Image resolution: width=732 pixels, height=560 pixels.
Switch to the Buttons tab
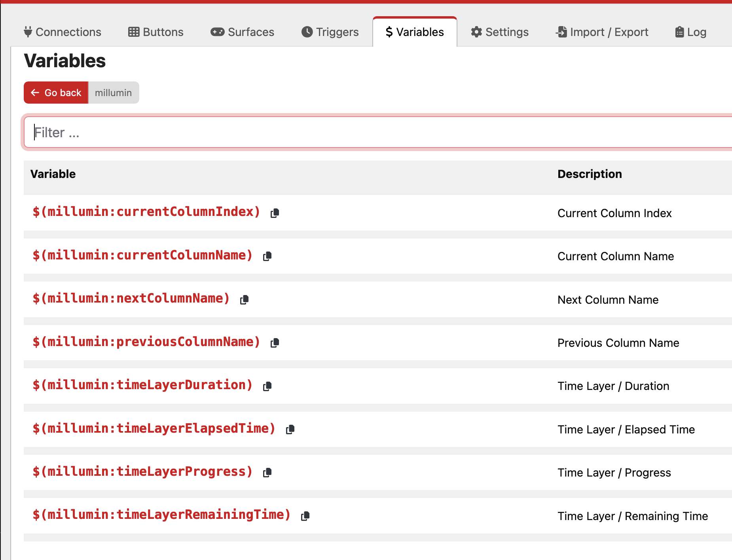click(x=156, y=32)
